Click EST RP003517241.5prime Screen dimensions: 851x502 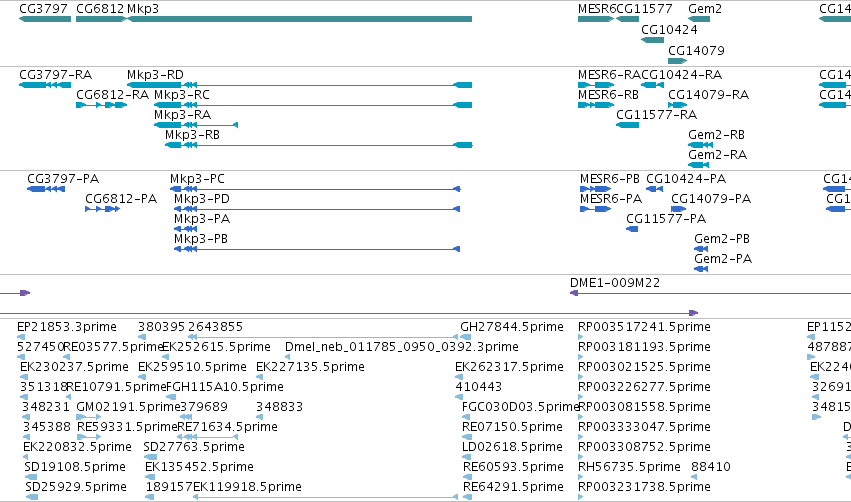click(x=644, y=327)
